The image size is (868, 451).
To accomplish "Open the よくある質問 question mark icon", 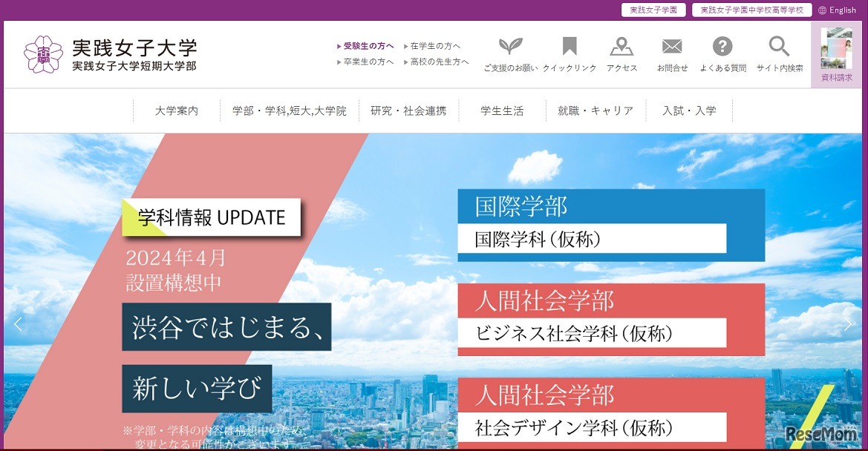I will click(722, 47).
